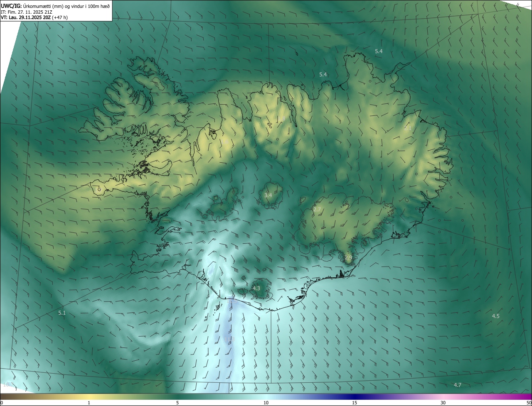Viewport: 532px width, 406px height.
Task: Click the 2.1 value label on the map
Action: point(408,128)
